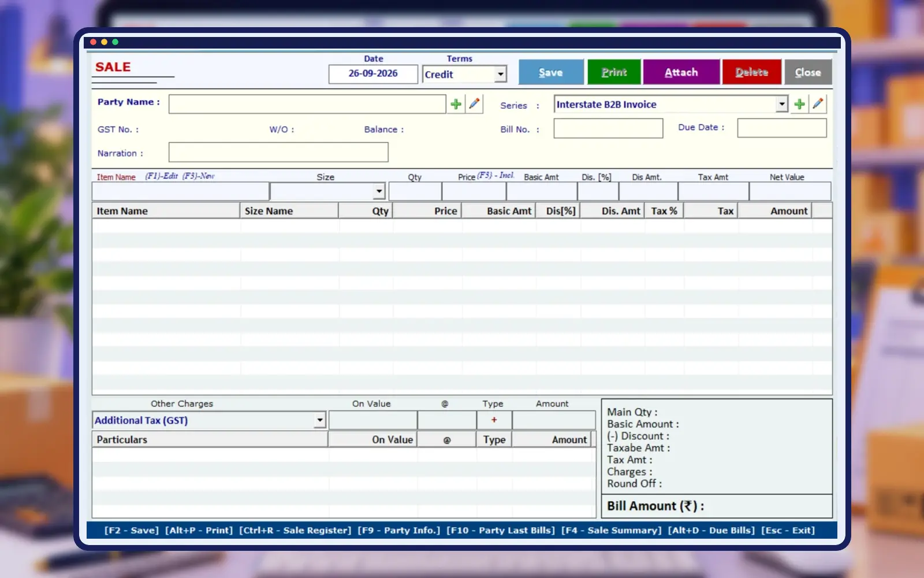Click the red window close dot
The height and width of the screenshot is (578, 924).
tap(93, 42)
